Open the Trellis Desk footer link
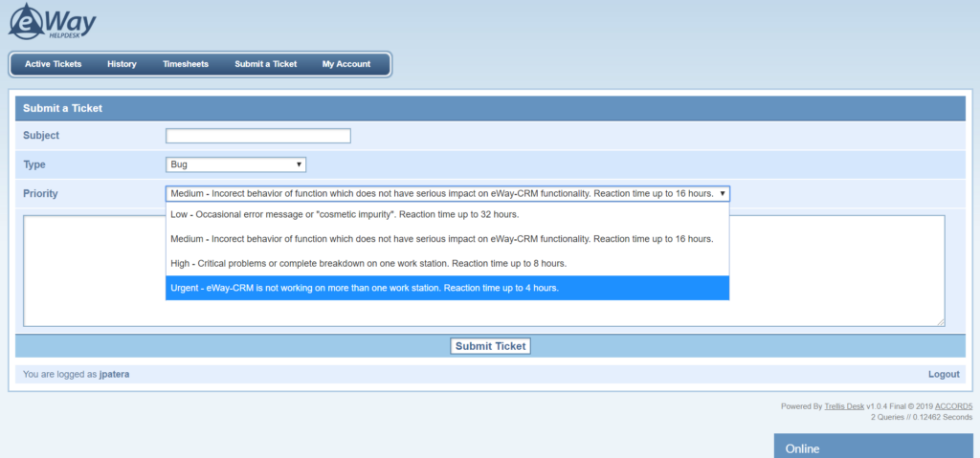This screenshot has height=458, width=980. coord(844,406)
